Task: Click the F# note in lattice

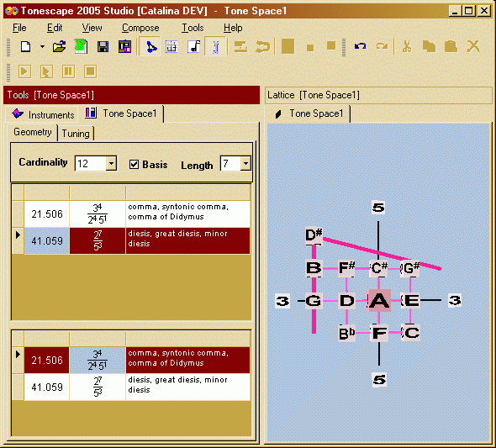Action: (347, 268)
